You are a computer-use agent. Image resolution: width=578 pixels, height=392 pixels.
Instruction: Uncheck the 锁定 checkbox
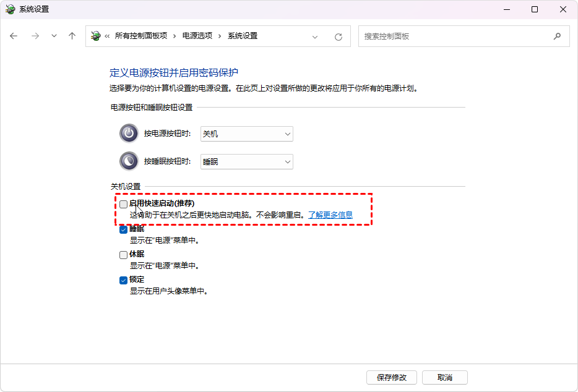click(x=124, y=280)
